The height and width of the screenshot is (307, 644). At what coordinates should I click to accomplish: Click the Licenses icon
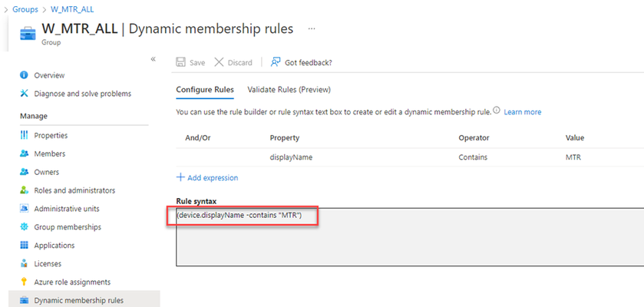[x=25, y=263]
